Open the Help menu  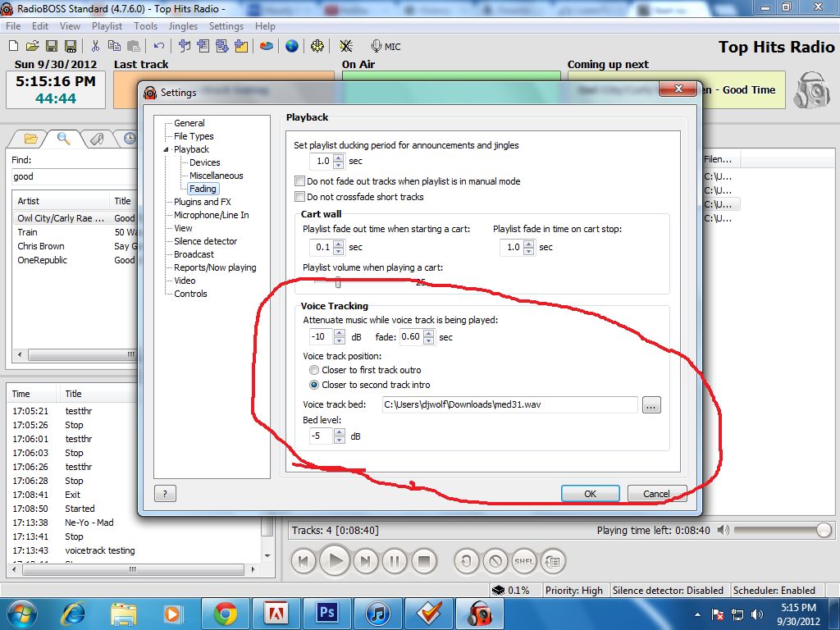point(265,25)
